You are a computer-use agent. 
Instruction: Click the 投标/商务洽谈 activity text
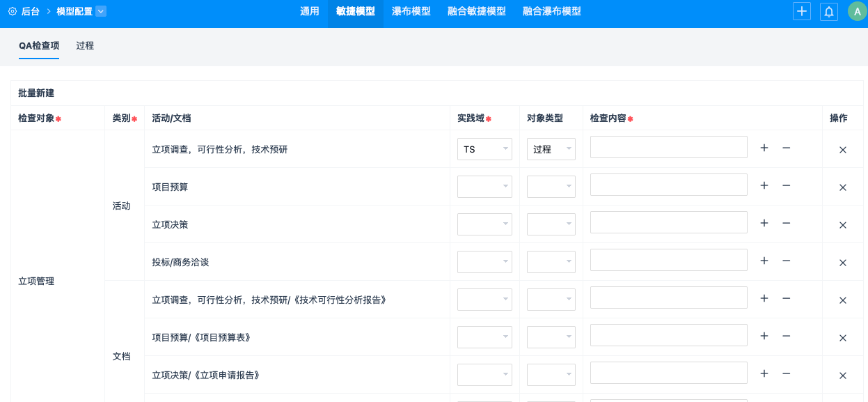pyautogui.click(x=180, y=263)
